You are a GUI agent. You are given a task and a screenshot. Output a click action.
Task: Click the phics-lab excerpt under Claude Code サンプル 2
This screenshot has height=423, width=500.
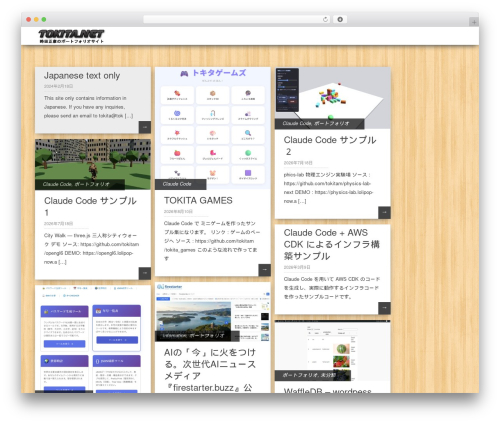pos(328,188)
